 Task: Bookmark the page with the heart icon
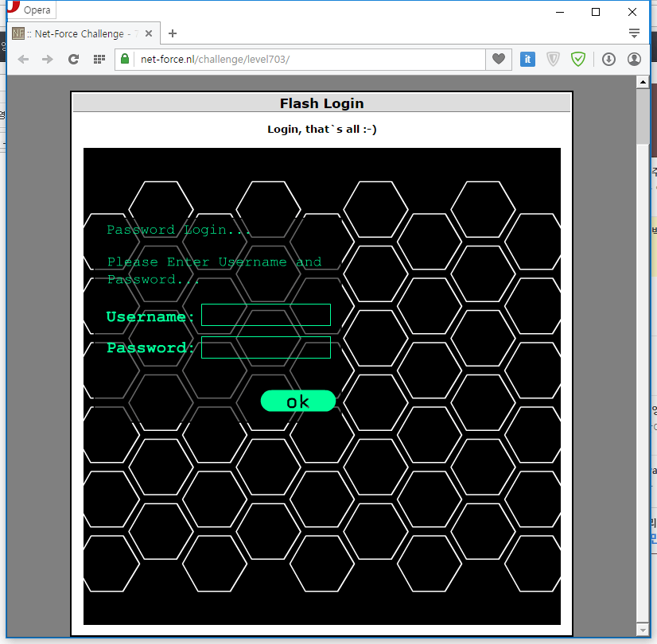click(x=498, y=59)
